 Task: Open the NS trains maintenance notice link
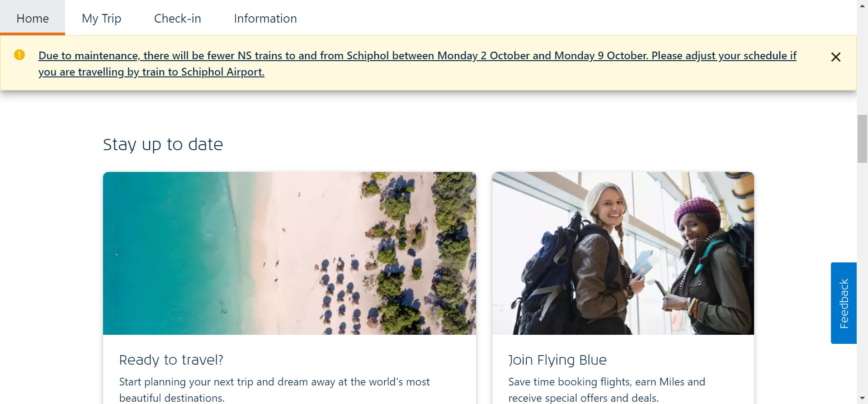(417, 63)
